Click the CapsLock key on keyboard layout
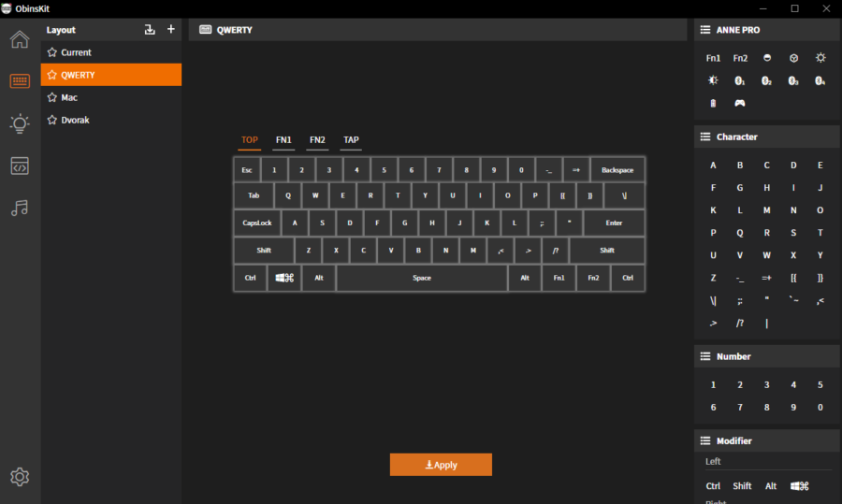Screen dimensions: 842x504 (x=257, y=223)
